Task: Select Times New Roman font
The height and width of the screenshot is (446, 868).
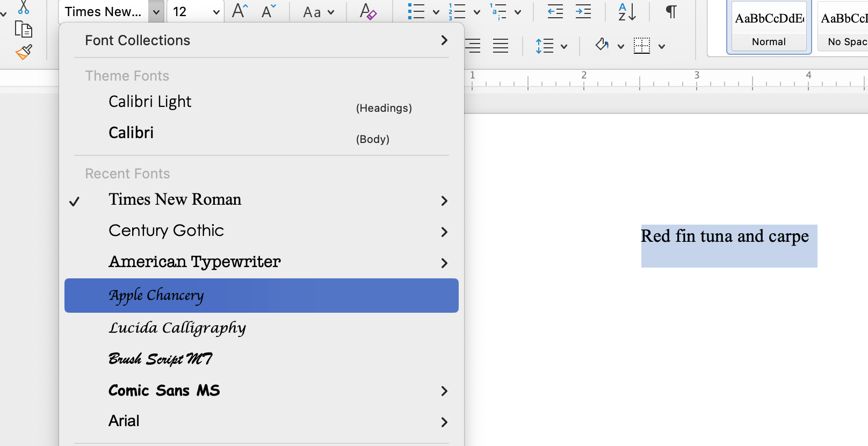Action: click(262, 200)
